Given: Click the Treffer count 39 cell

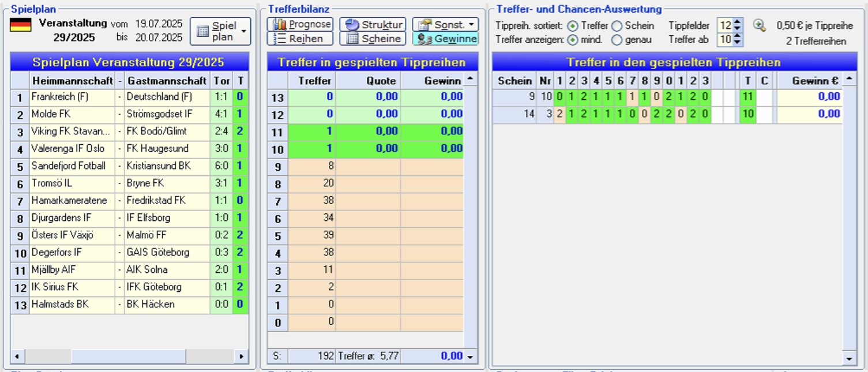Looking at the screenshot, I should [x=312, y=235].
